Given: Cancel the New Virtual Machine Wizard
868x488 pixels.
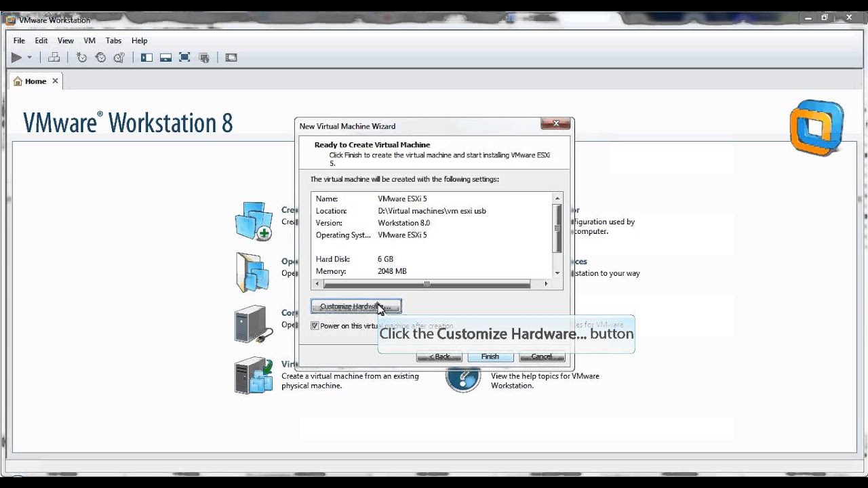Looking at the screenshot, I should point(542,357).
